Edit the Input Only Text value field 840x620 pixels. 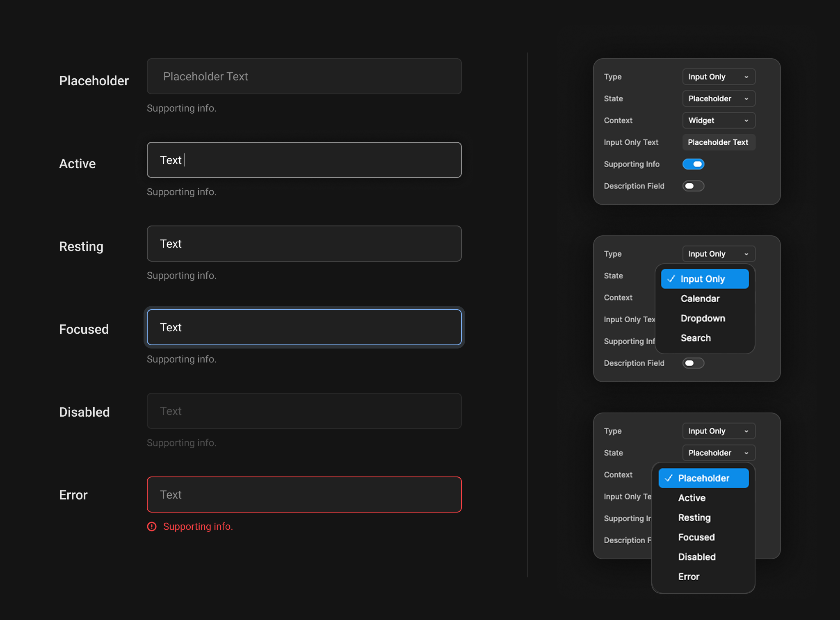pyautogui.click(x=719, y=142)
